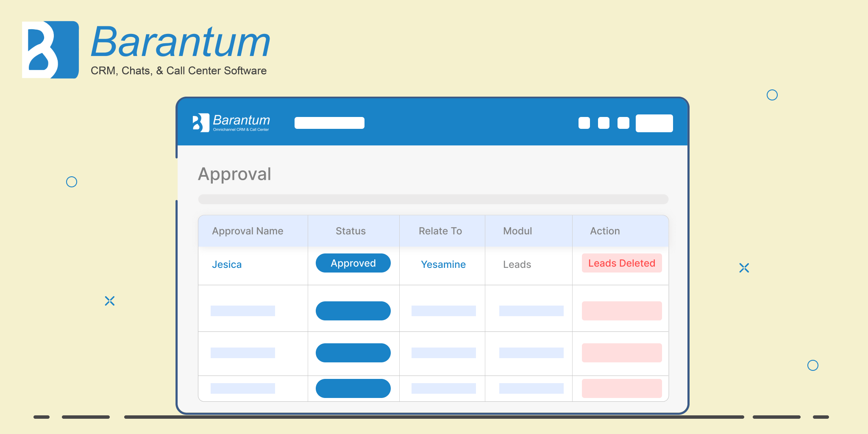
Task: Click the Modul column header
Action: coord(517,231)
